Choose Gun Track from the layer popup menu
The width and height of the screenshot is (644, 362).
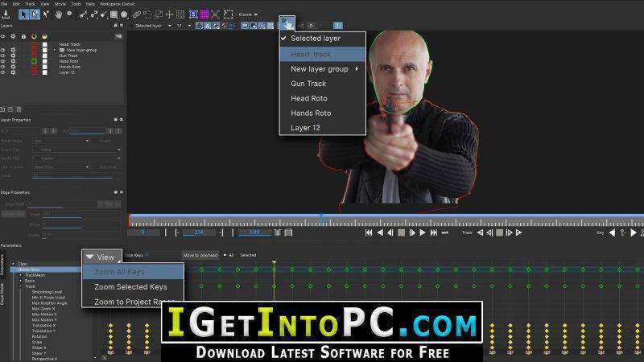pos(308,84)
